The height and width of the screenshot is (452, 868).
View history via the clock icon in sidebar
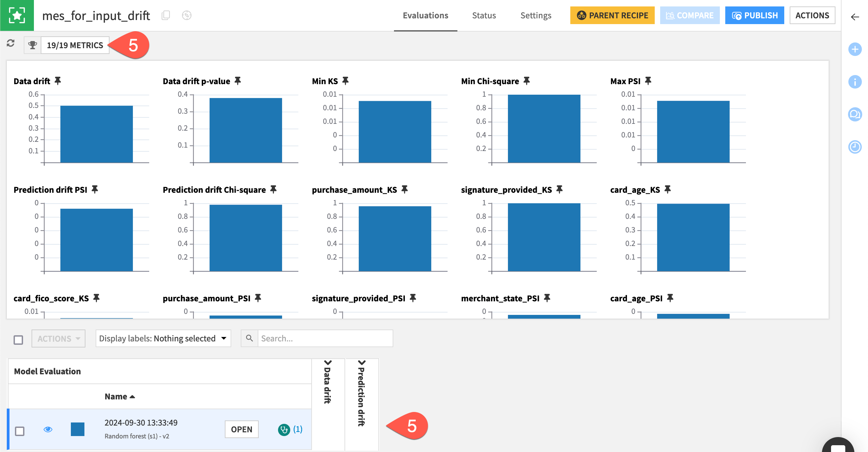point(855,147)
